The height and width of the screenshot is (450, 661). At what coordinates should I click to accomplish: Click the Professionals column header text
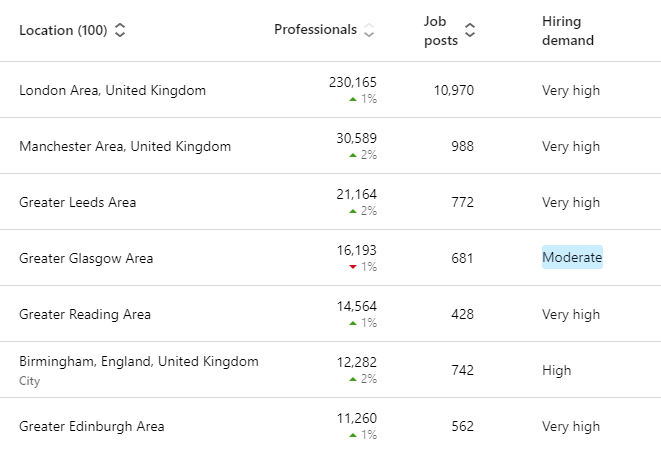315,30
